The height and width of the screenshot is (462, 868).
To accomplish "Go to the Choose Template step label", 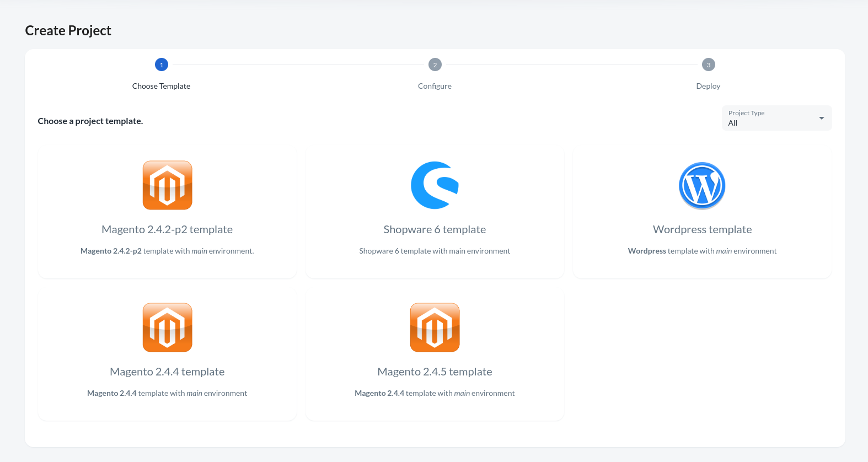I will (161, 86).
